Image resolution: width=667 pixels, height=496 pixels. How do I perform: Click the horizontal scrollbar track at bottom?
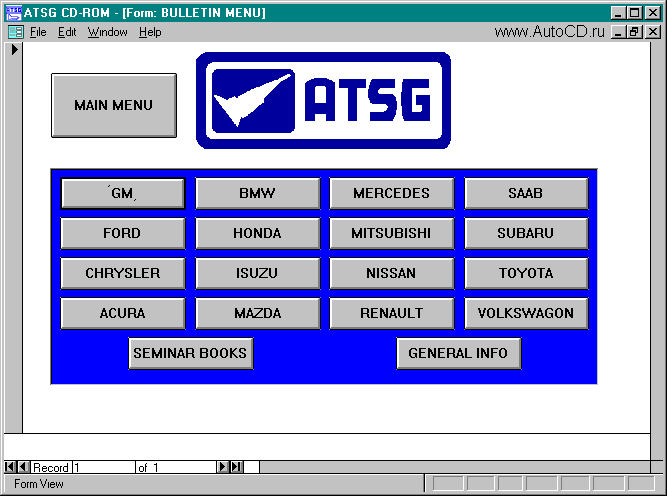(x=455, y=467)
